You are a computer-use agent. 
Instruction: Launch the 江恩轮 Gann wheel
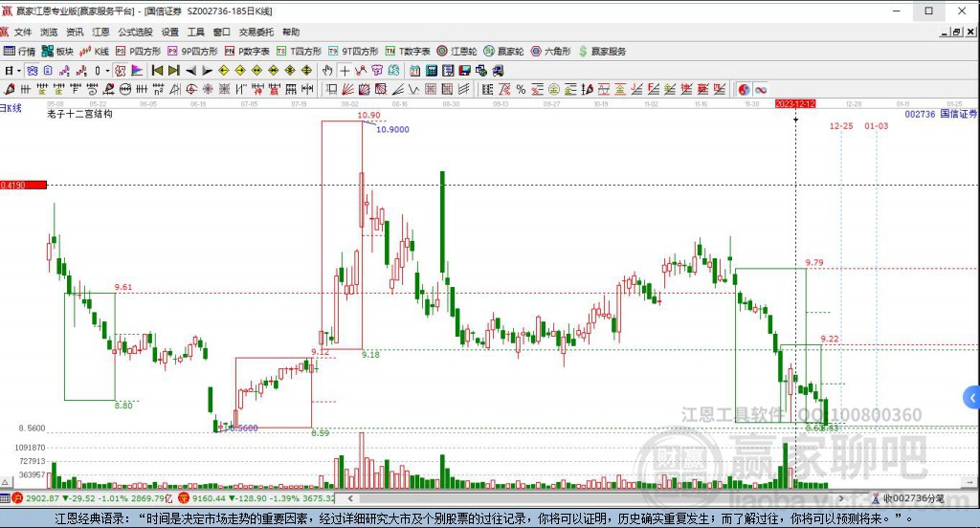[x=457, y=52]
